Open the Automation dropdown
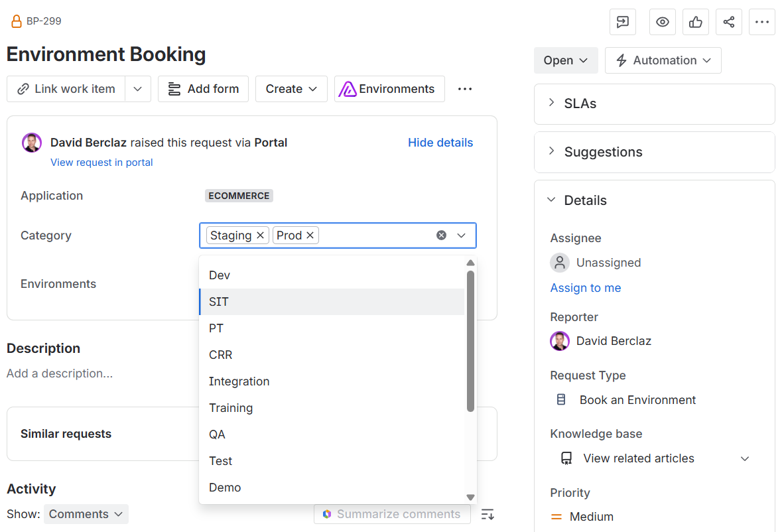Screen dimensions: 784x532 tap(663, 60)
